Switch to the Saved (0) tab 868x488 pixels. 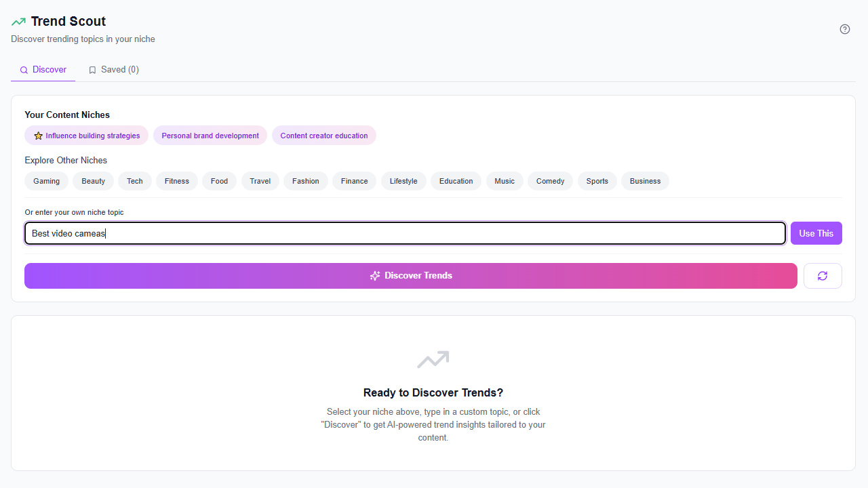[114, 70]
